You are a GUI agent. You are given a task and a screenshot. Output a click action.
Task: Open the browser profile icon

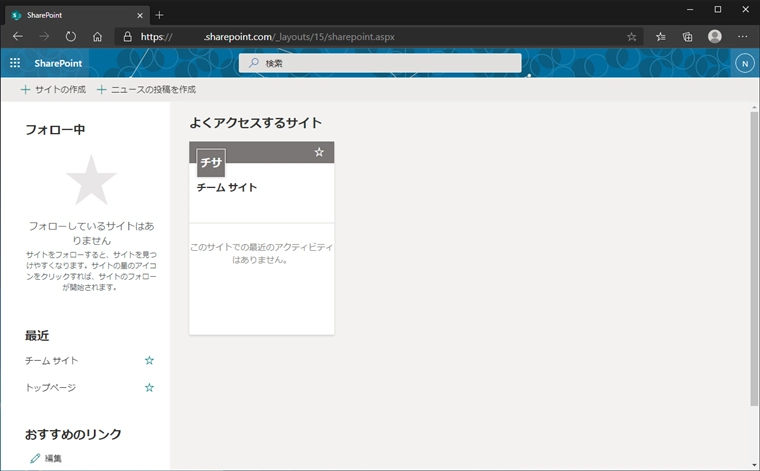pos(715,36)
